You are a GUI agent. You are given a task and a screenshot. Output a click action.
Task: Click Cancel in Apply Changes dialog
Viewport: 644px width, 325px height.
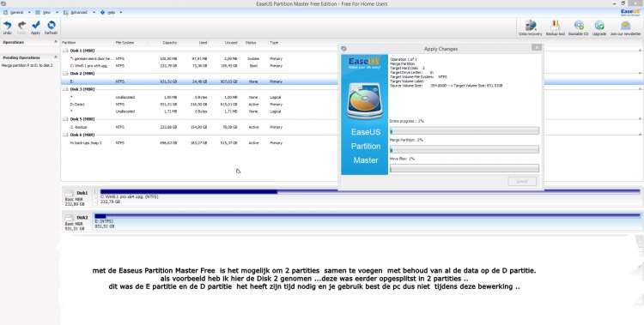pyautogui.click(x=522, y=182)
